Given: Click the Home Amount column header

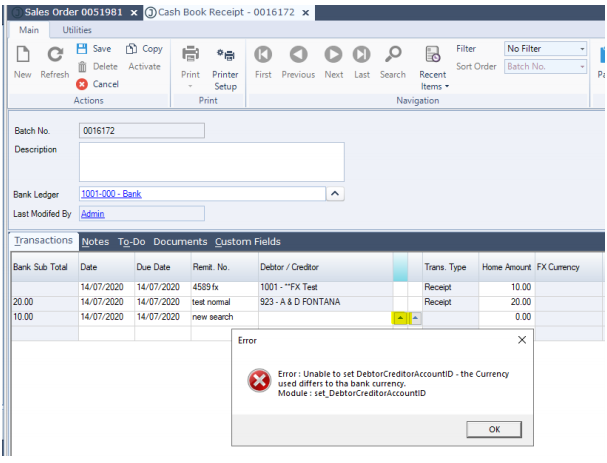Looking at the screenshot, I should 507,267.
